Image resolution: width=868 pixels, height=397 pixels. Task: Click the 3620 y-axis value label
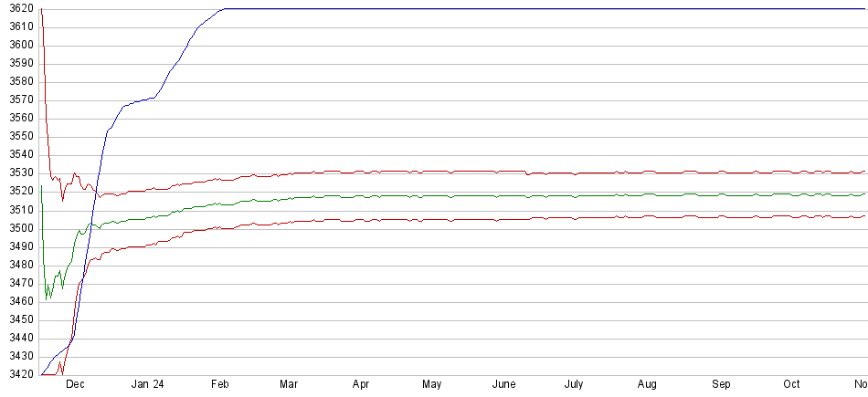coord(20,9)
